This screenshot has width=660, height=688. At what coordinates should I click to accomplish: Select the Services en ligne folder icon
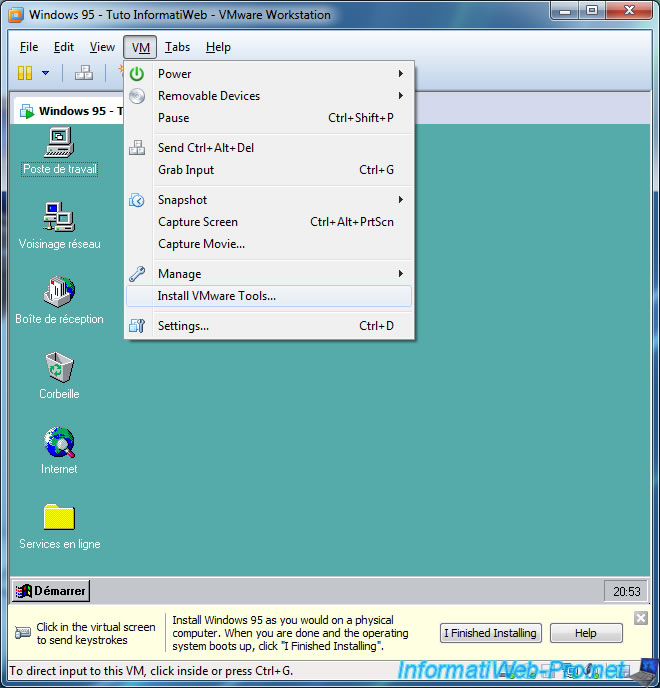click(x=59, y=526)
